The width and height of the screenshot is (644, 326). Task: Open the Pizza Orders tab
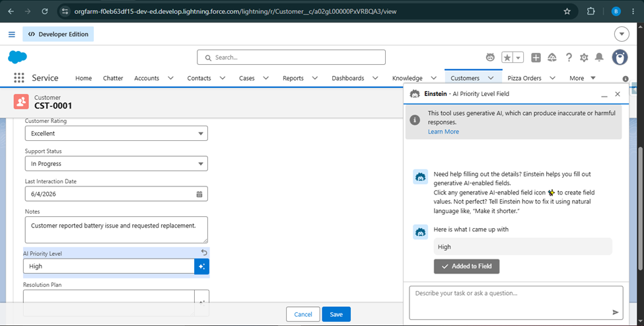(x=524, y=78)
